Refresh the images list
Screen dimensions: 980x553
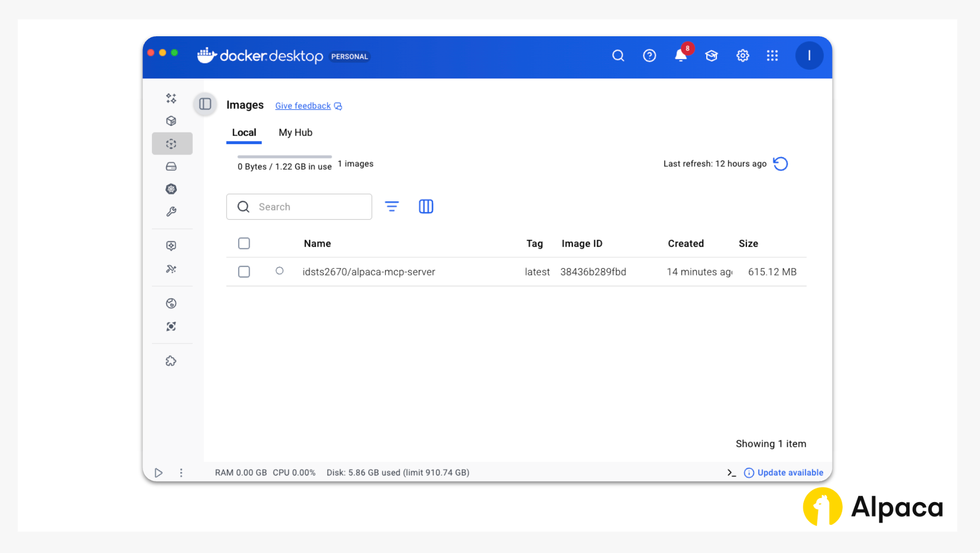pyautogui.click(x=780, y=164)
